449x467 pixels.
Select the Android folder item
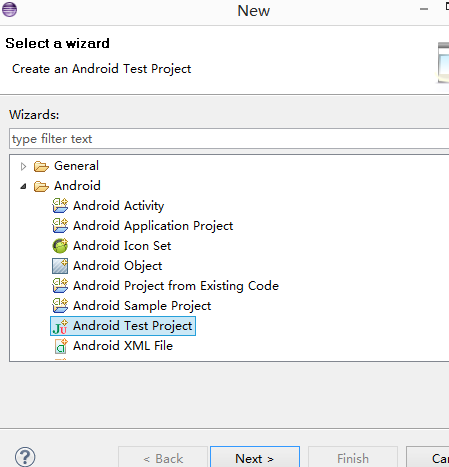[77, 186]
